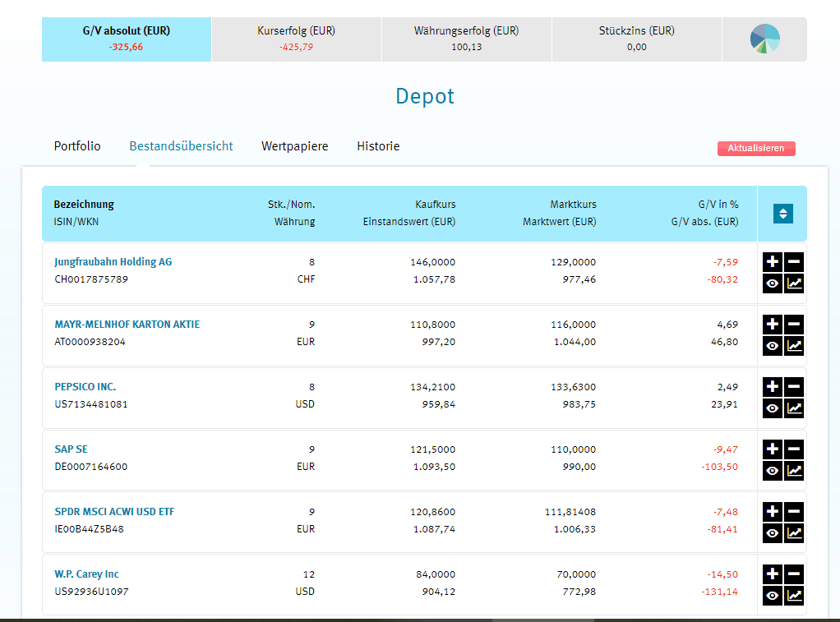Open SPDR MSCI ACWI USD ETF link
The image size is (840, 622).
point(114,512)
